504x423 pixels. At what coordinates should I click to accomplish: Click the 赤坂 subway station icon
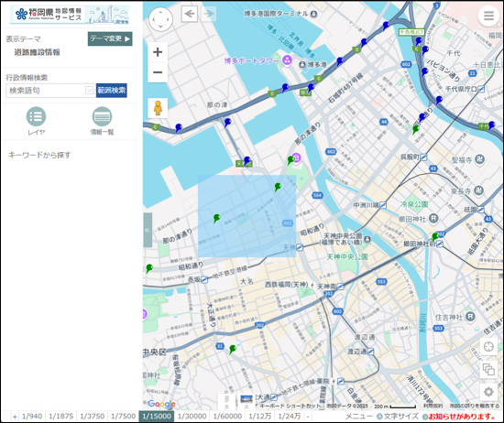coord(204,280)
